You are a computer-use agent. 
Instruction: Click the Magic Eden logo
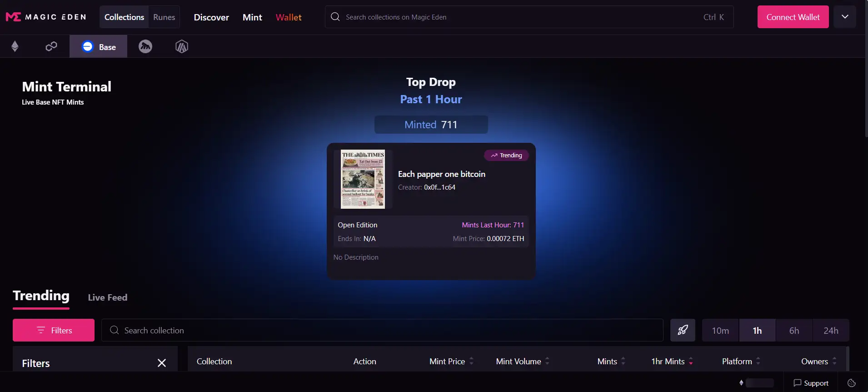click(x=45, y=17)
